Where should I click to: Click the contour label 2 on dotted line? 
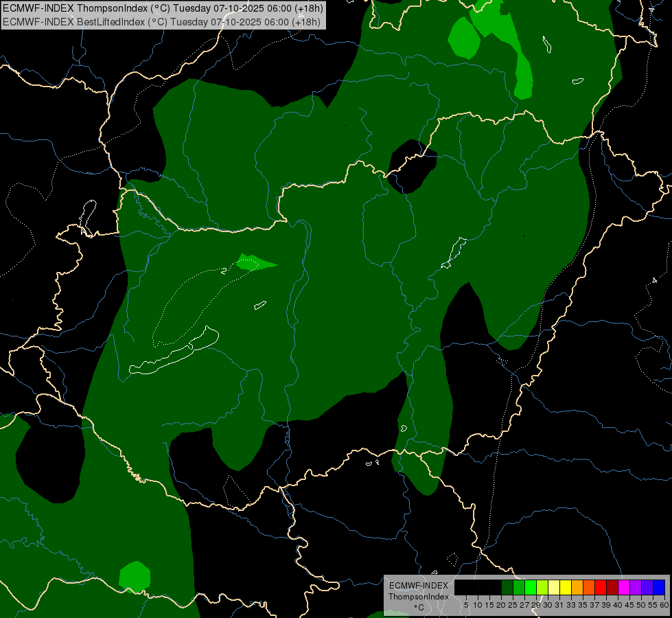pos(224,271)
